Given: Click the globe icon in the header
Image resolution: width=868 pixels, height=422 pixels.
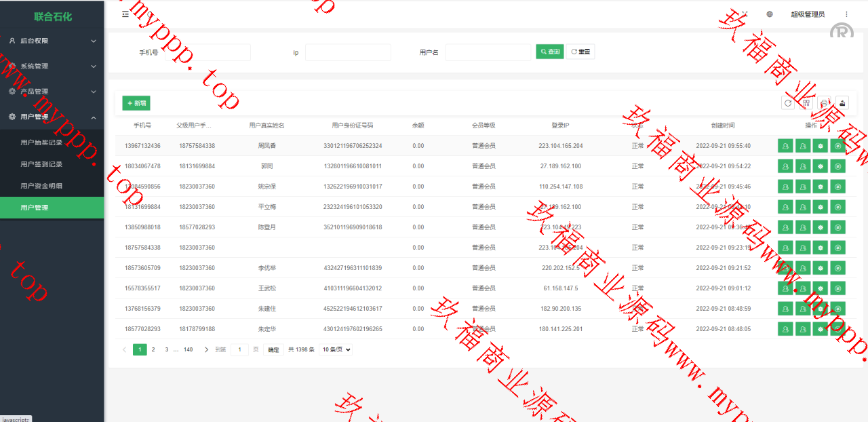Looking at the screenshot, I should 770,14.
